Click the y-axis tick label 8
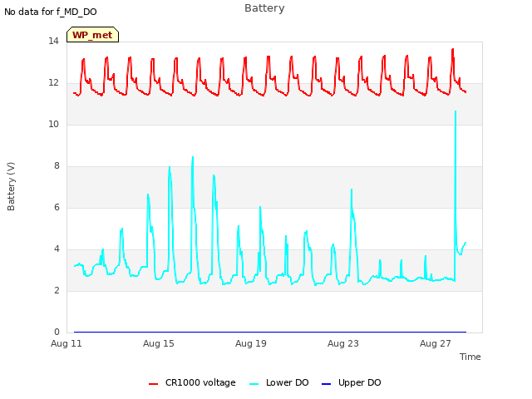 [x=57, y=166]
